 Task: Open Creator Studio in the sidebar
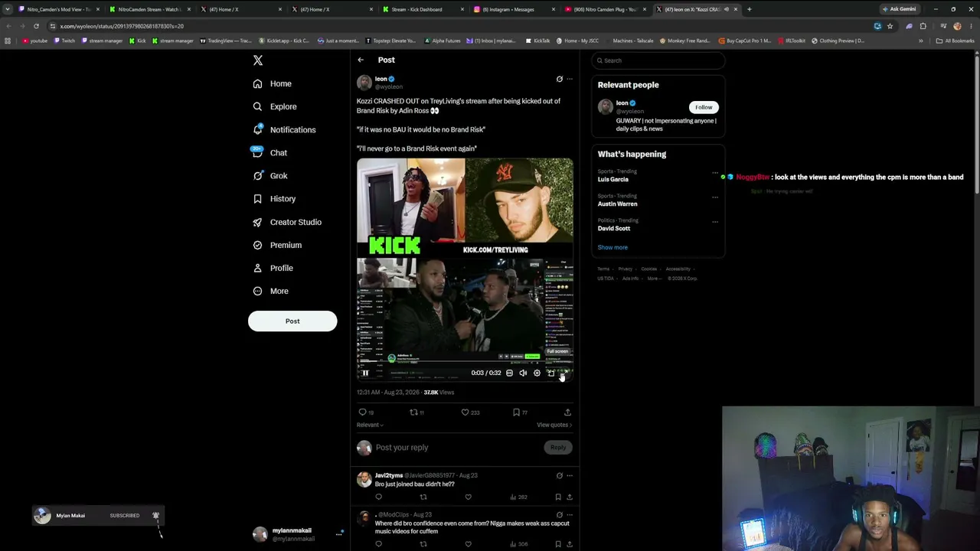pos(287,222)
